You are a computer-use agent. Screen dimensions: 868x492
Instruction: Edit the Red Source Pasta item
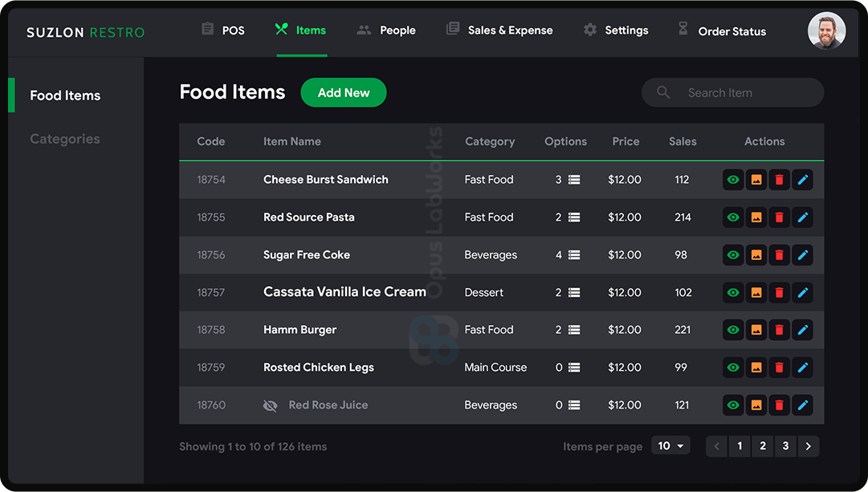(802, 218)
